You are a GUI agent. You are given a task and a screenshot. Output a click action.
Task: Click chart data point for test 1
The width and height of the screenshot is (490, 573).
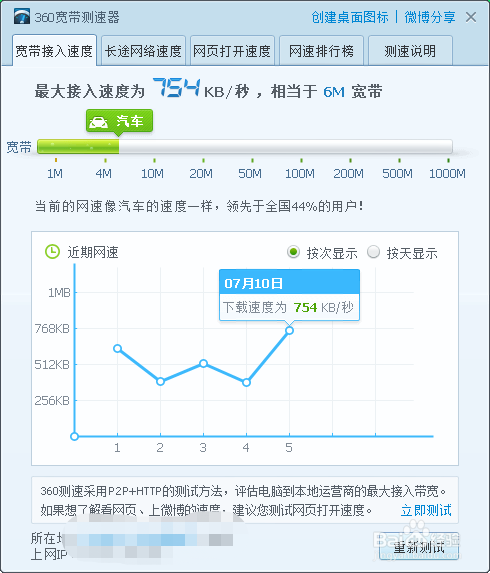click(x=117, y=349)
